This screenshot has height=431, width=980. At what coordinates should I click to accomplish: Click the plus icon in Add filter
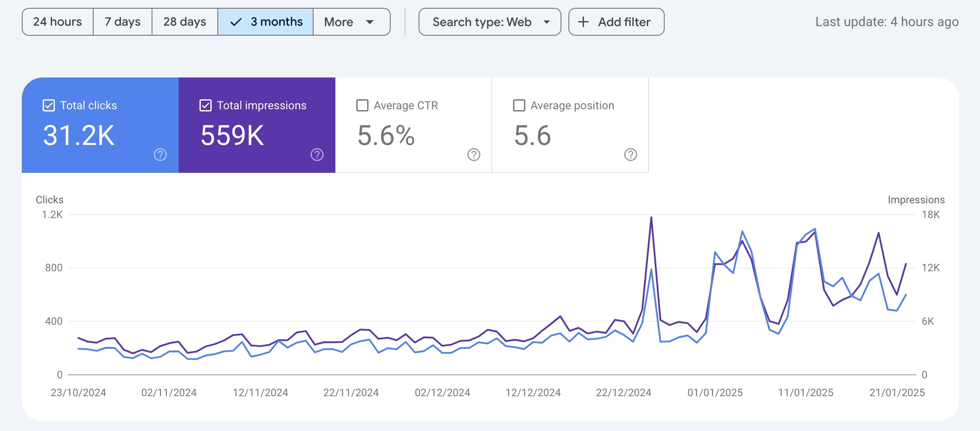583,22
